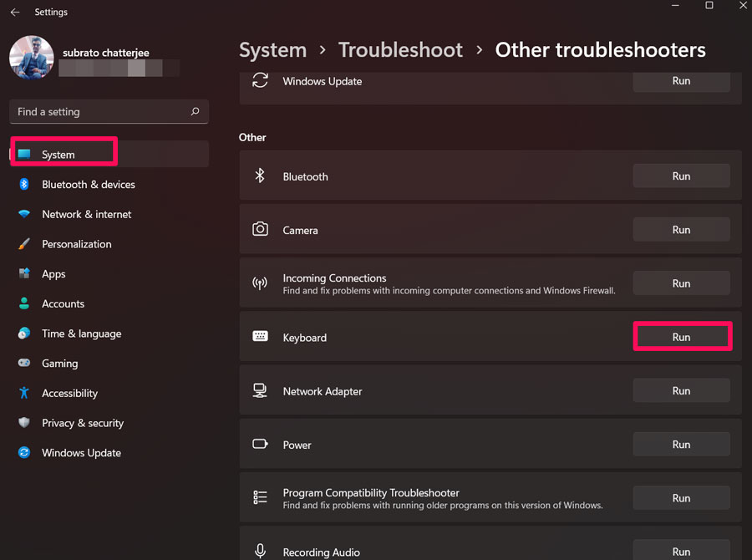Click the Other troubleshooters page title
The height and width of the screenshot is (560, 752).
[x=601, y=50]
